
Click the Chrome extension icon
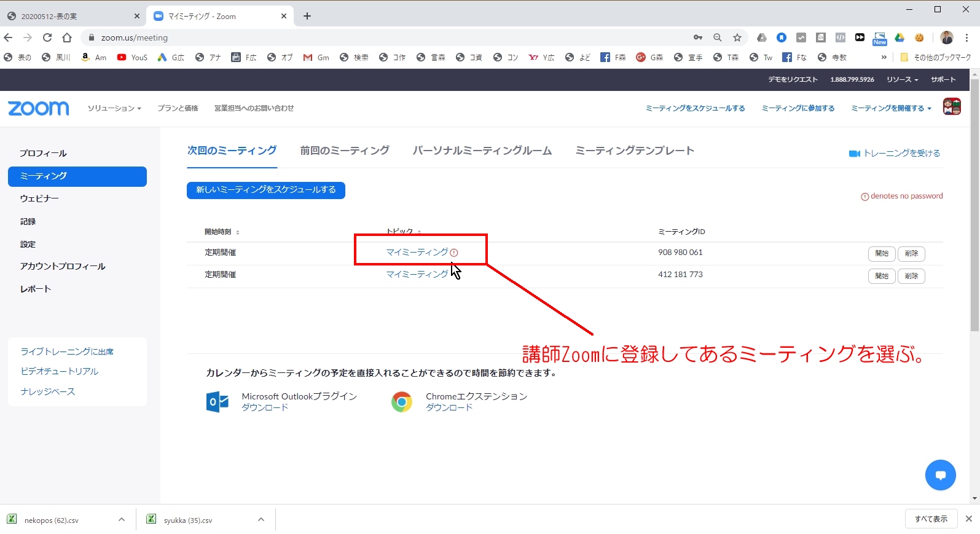(x=402, y=402)
